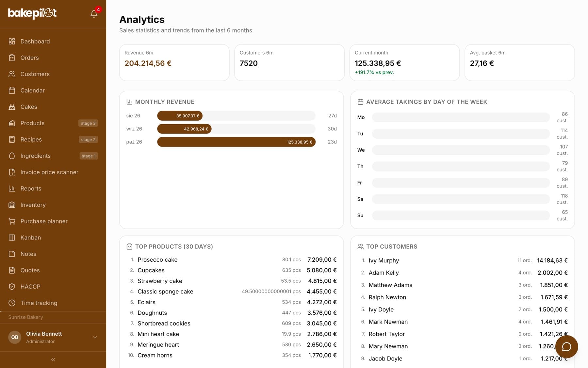
Task: Click the Dashboard grid icon
Action: click(x=12, y=41)
